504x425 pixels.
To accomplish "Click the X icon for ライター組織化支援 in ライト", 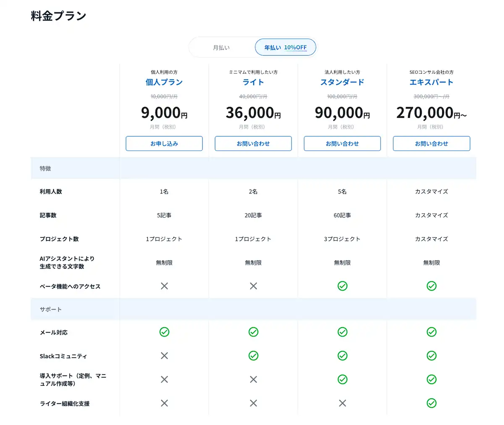I will pos(253,403).
